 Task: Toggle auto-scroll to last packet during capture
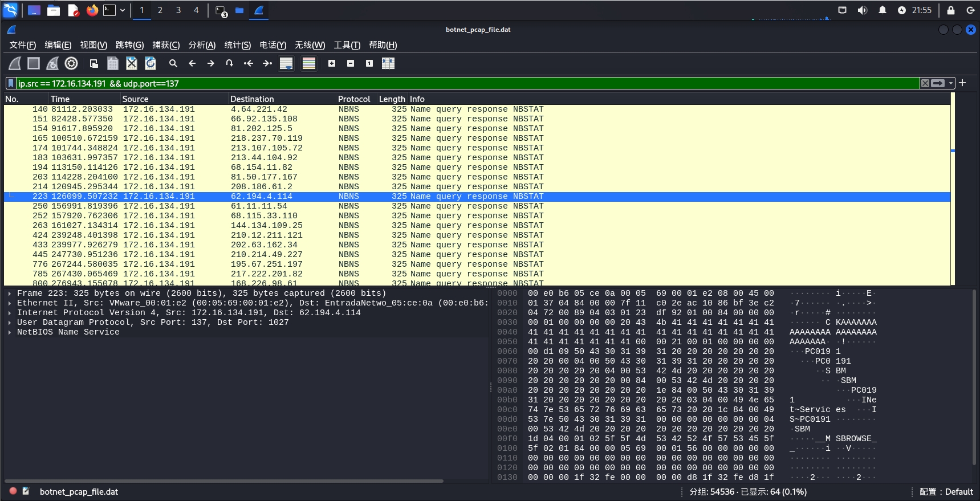click(x=286, y=63)
